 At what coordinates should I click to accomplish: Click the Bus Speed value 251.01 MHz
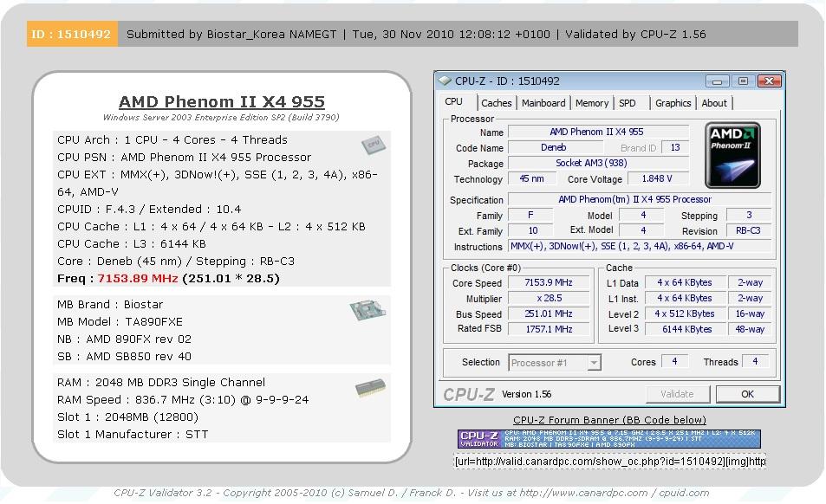[x=549, y=314]
